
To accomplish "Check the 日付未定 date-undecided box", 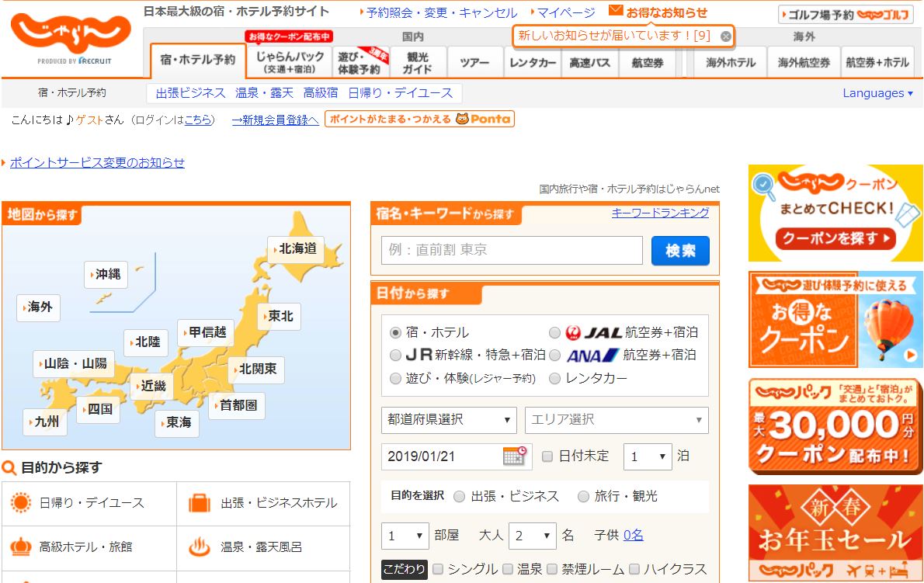I will [547, 456].
